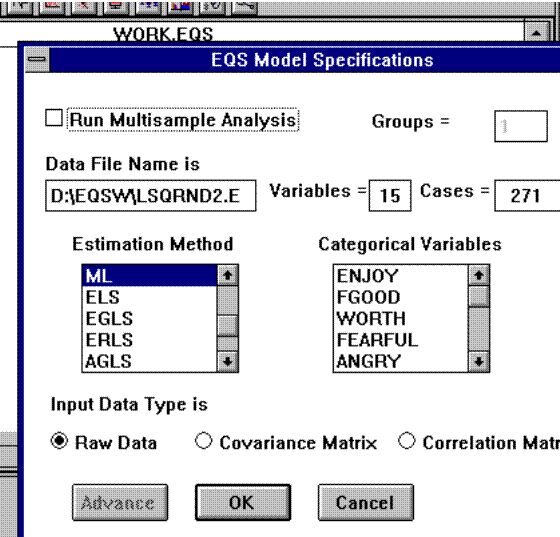Select EGLS estimation method

149,318
